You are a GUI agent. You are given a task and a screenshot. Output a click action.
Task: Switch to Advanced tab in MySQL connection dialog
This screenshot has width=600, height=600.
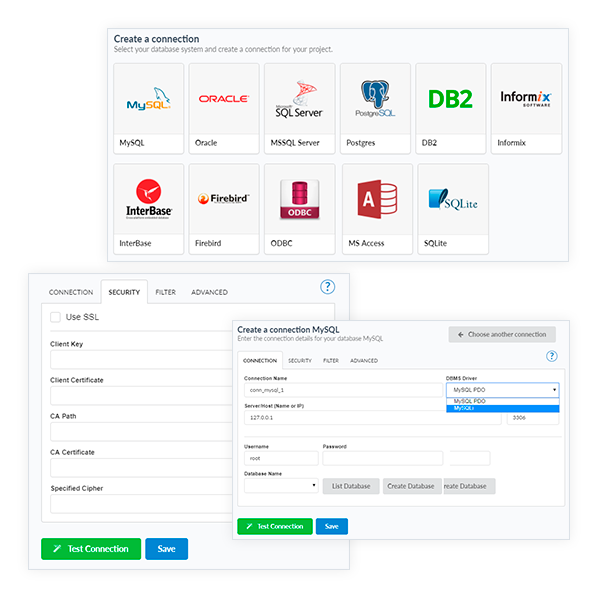pos(364,360)
